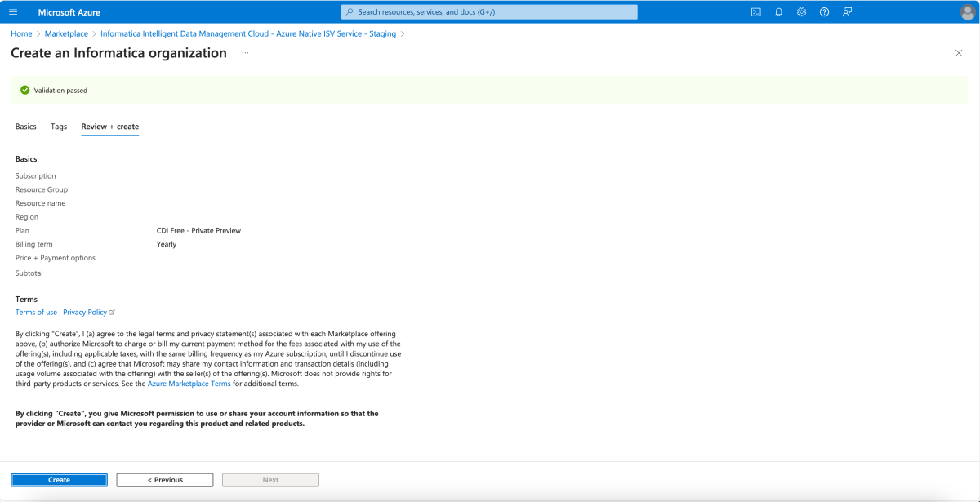Click the disabled Next button
Viewport: 980px width, 502px height.
pyautogui.click(x=270, y=480)
